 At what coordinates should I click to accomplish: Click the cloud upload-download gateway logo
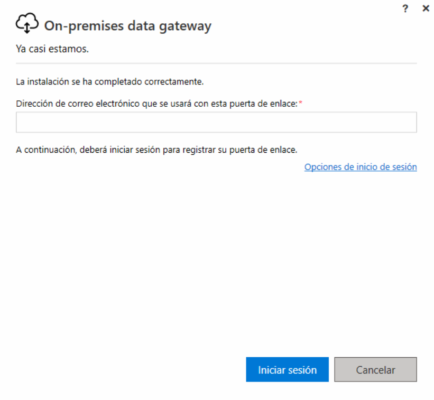pyautogui.click(x=27, y=23)
